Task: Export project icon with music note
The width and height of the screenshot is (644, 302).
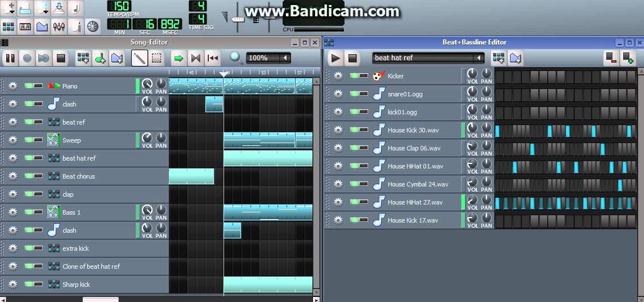Action: [x=75, y=8]
